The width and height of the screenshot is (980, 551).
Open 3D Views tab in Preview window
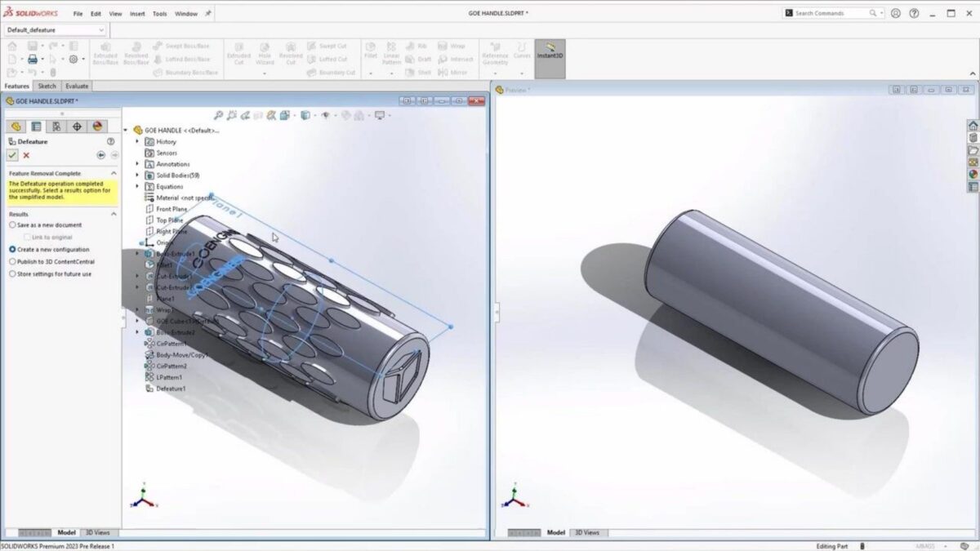587,532
